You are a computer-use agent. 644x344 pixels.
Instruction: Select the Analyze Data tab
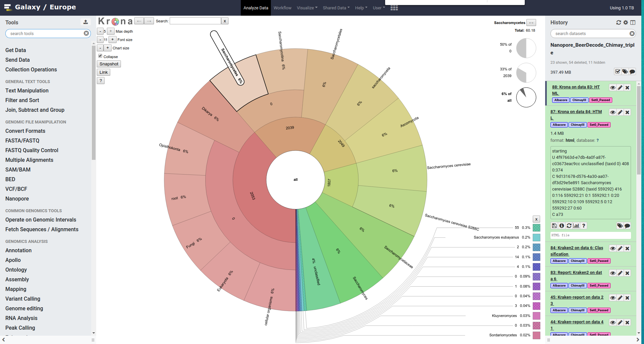[x=256, y=8]
